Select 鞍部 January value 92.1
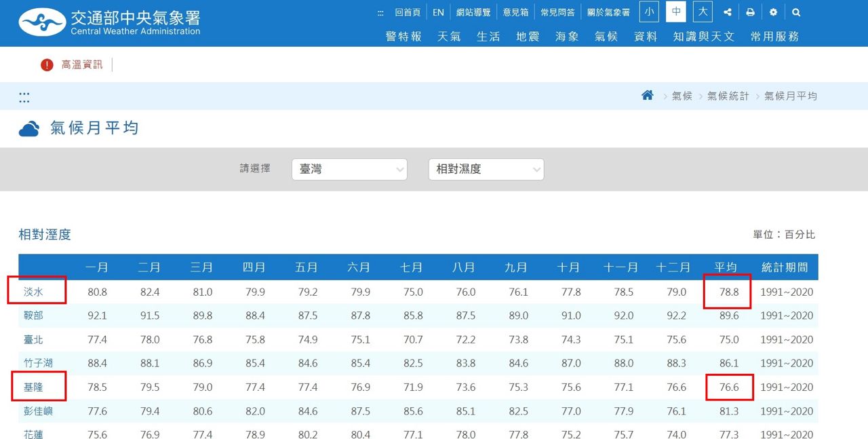 click(98, 316)
